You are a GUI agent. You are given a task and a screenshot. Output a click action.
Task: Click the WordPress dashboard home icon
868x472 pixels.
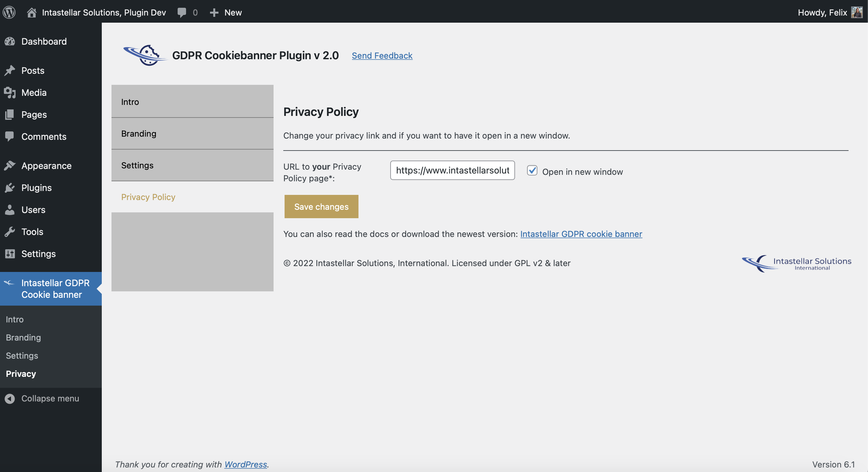(x=31, y=12)
